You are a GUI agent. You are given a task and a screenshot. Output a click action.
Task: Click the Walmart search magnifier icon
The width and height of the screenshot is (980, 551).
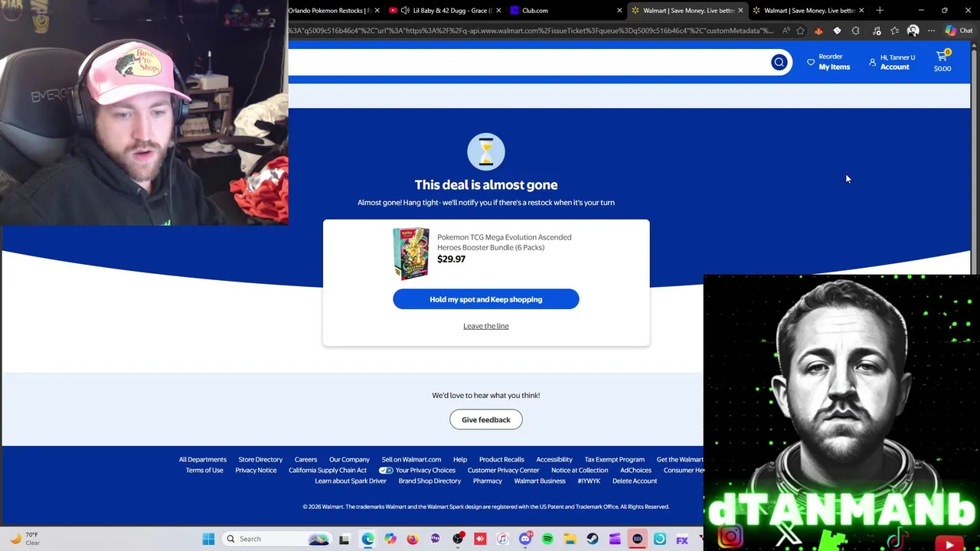tap(779, 63)
